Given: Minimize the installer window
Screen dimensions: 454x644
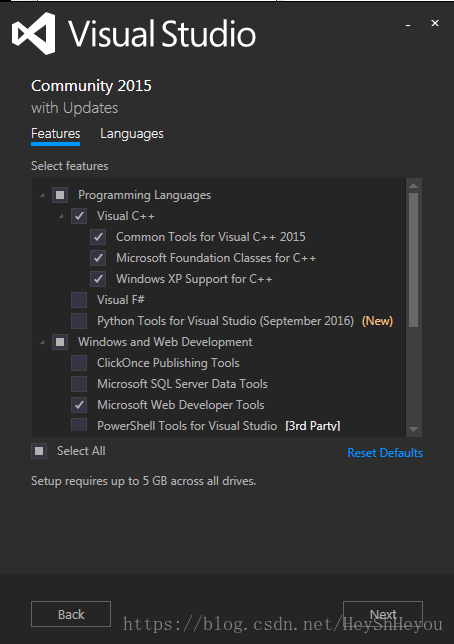Looking at the screenshot, I should tap(408, 25).
